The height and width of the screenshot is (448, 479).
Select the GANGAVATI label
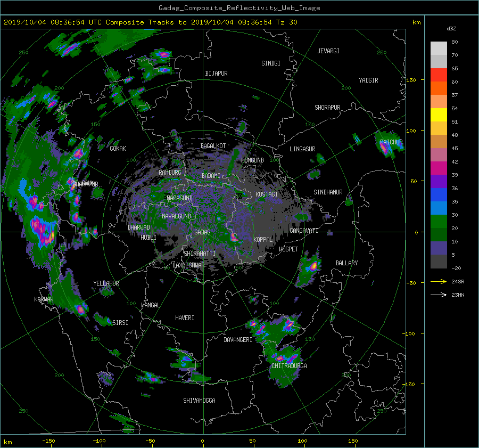[x=304, y=230]
